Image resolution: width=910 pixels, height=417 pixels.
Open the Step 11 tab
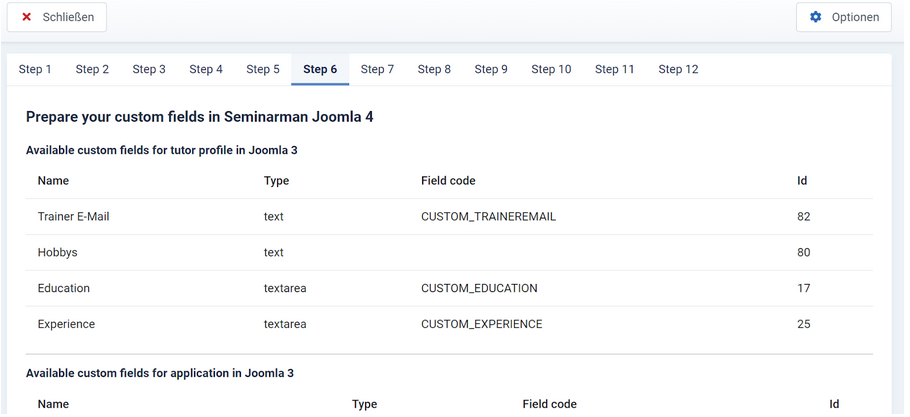(x=614, y=69)
